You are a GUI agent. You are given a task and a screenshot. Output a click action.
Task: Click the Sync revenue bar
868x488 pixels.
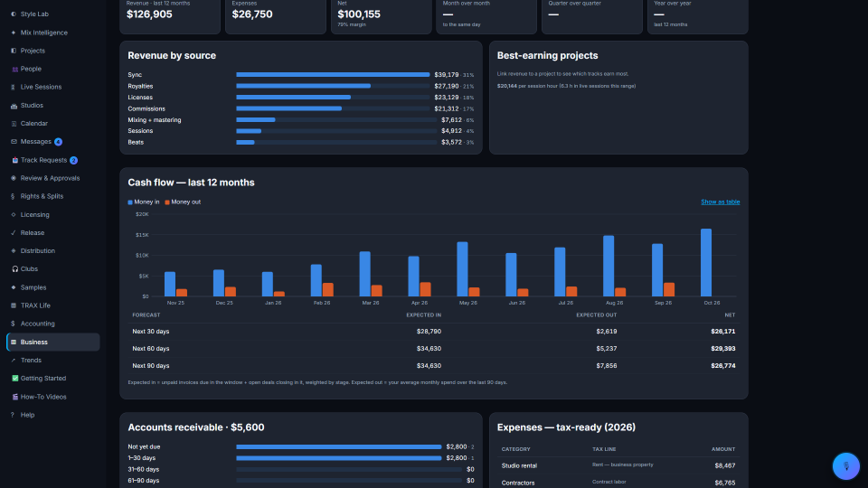point(333,75)
